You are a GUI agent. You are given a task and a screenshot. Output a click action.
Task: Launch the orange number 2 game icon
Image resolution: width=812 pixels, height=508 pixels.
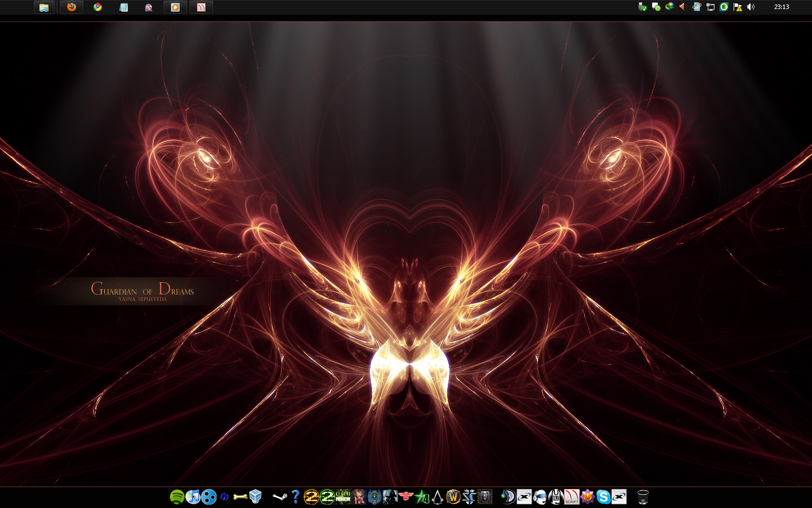(311, 497)
